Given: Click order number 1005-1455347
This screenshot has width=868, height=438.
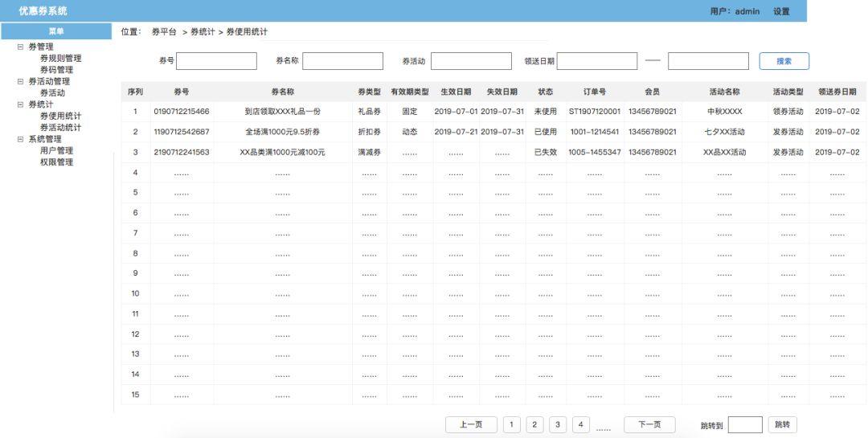Looking at the screenshot, I should coord(595,152).
